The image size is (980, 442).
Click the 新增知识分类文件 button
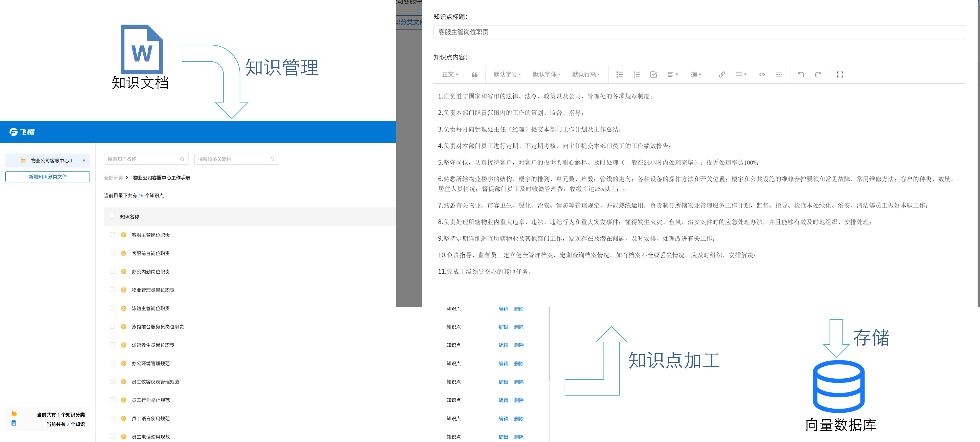pyautogui.click(x=48, y=177)
